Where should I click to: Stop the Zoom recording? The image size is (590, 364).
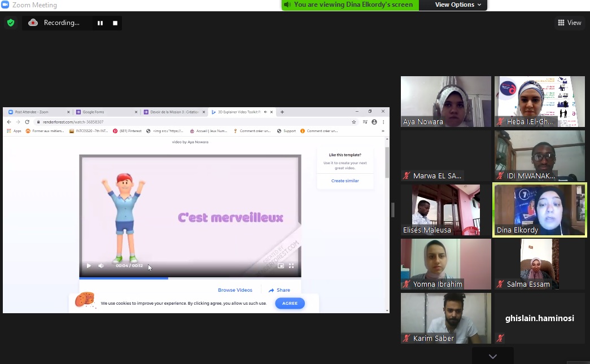[115, 23]
